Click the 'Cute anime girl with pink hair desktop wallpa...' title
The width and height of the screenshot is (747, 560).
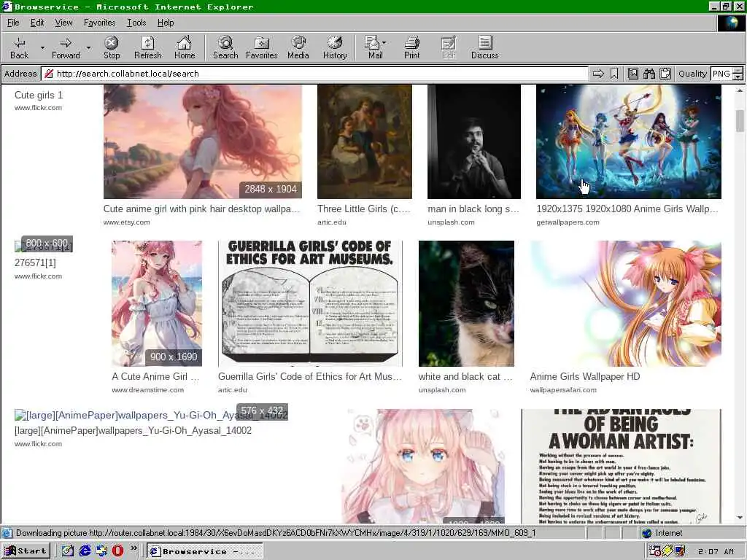point(201,209)
